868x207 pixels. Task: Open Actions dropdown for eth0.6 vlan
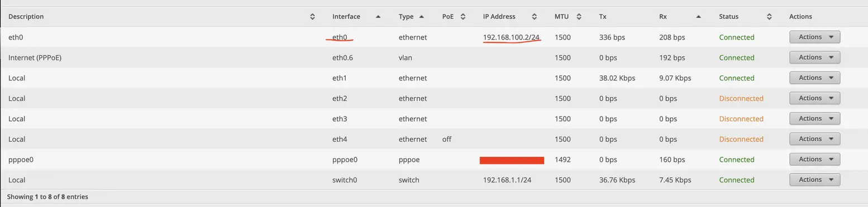point(814,57)
